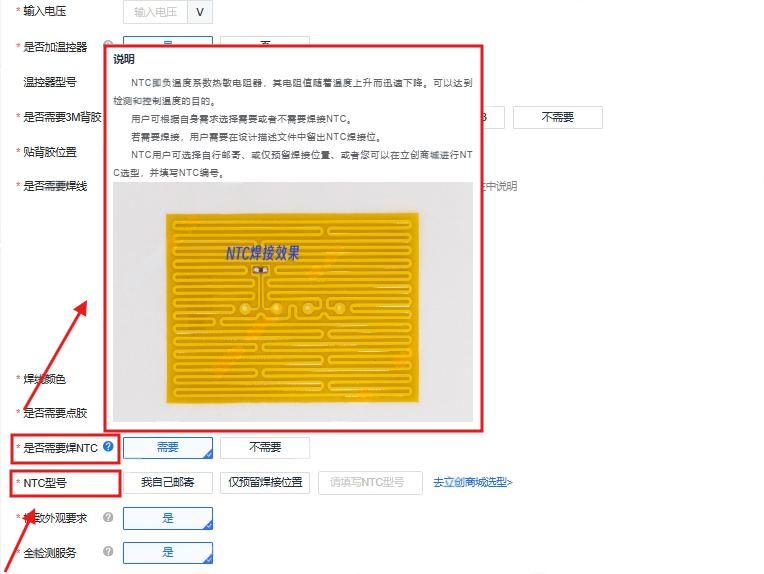764x574 pixels.
Task: Click the NTC焊接效果 example image
Action: (x=292, y=300)
